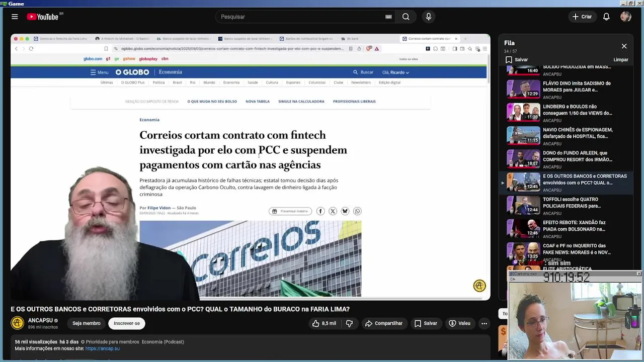The image size is (644, 362).
Task: Open the ANCAPSU channel avatar
Action: (18, 323)
